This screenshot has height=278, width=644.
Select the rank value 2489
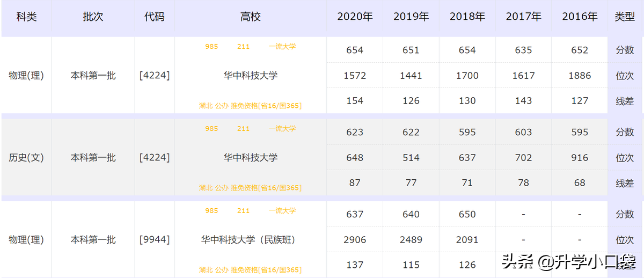[411, 240]
